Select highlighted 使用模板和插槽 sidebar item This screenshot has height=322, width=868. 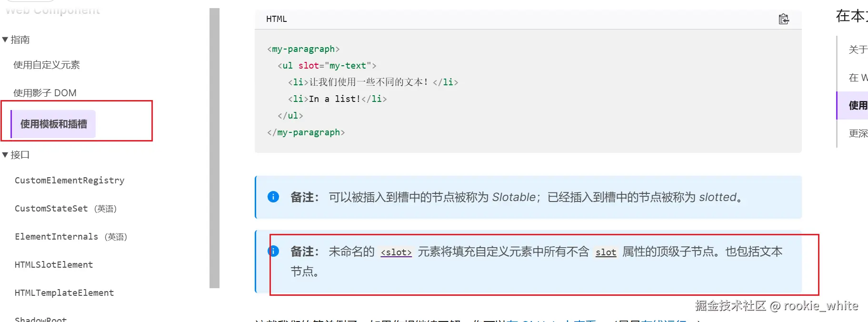53,124
